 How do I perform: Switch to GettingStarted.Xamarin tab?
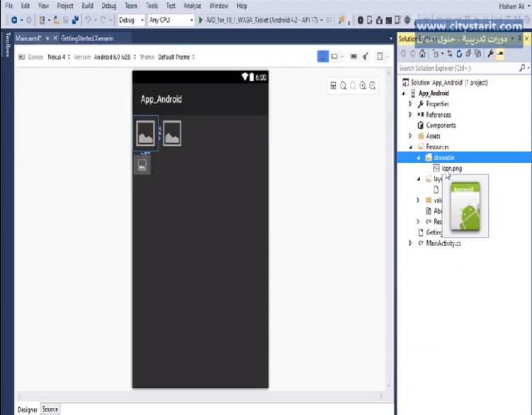pos(87,38)
